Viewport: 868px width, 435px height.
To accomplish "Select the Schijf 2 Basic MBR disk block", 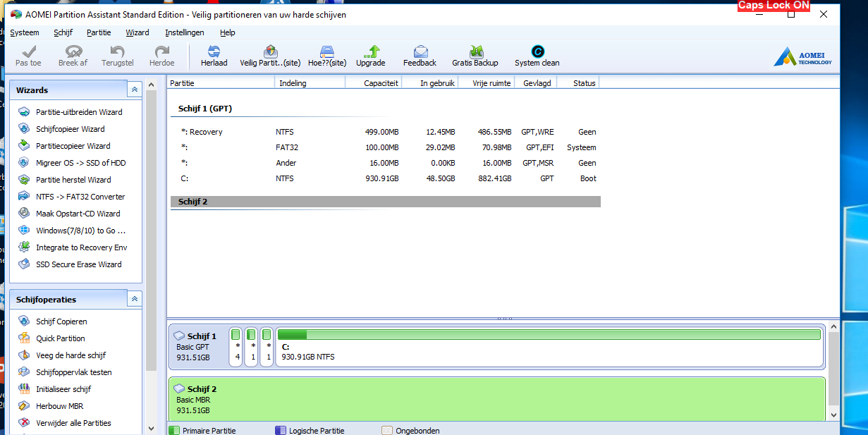I will pos(496,399).
